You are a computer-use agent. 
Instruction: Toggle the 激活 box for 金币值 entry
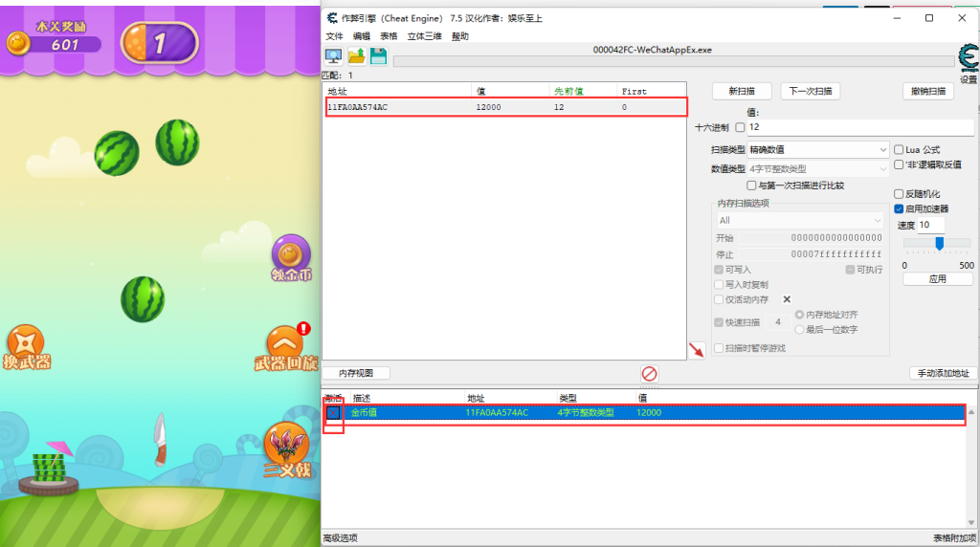[x=333, y=413]
